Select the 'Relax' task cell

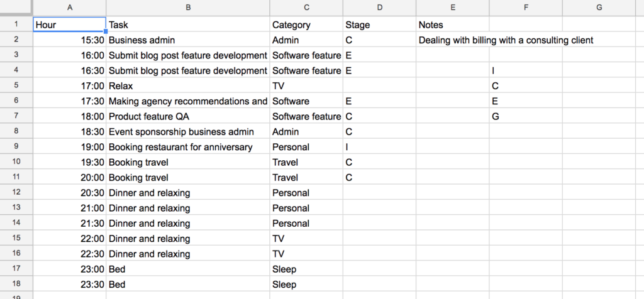(188, 85)
